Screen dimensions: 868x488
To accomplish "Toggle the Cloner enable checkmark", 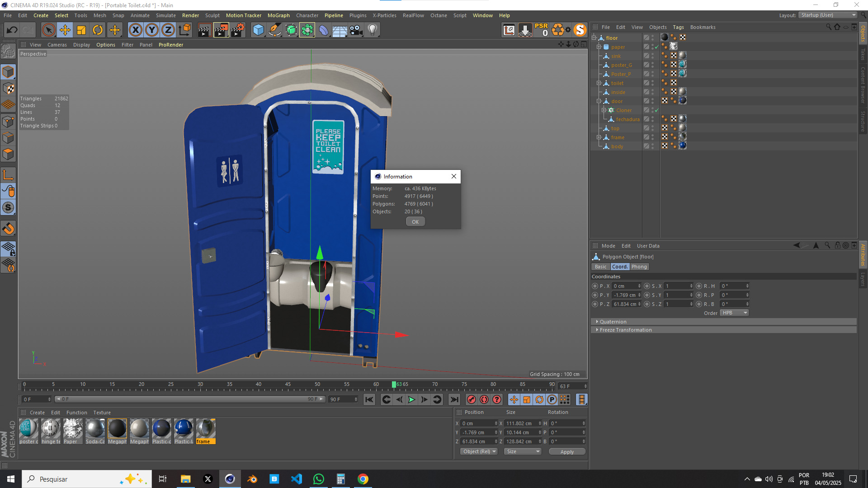I will pos(657,110).
